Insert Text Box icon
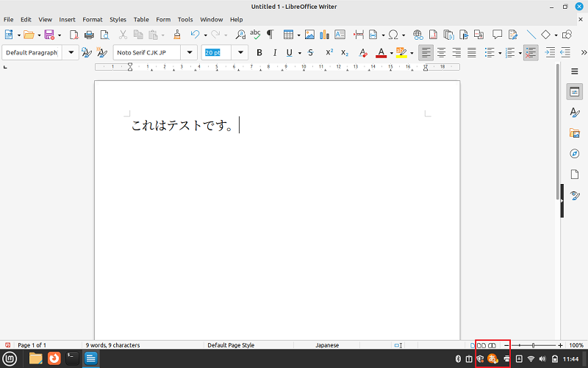 pos(340,35)
